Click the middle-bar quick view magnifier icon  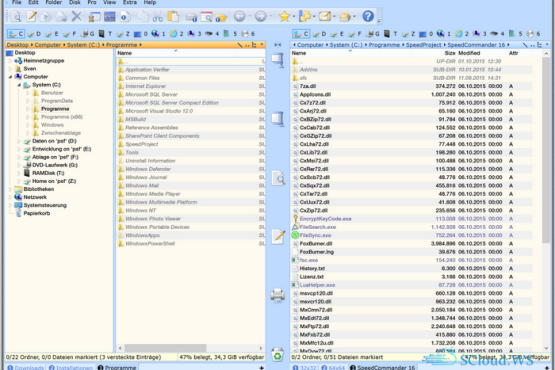point(278,178)
